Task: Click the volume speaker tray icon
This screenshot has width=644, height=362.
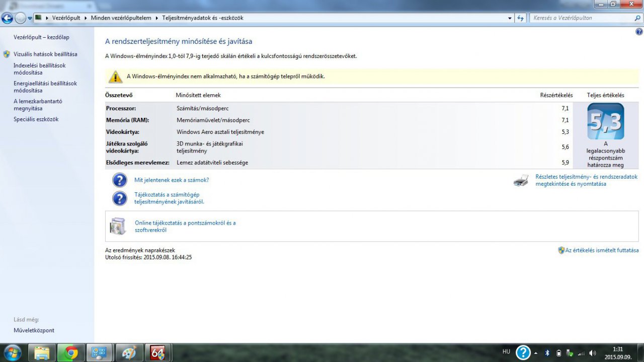Action: click(593, 353)
